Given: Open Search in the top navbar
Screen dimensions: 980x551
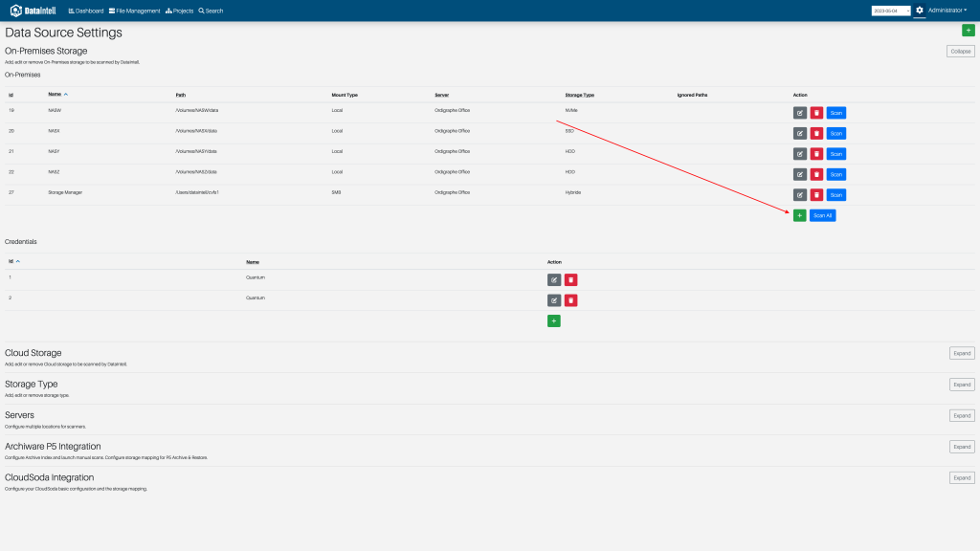Looking at the screenshot, I should [x=211, y=11].
